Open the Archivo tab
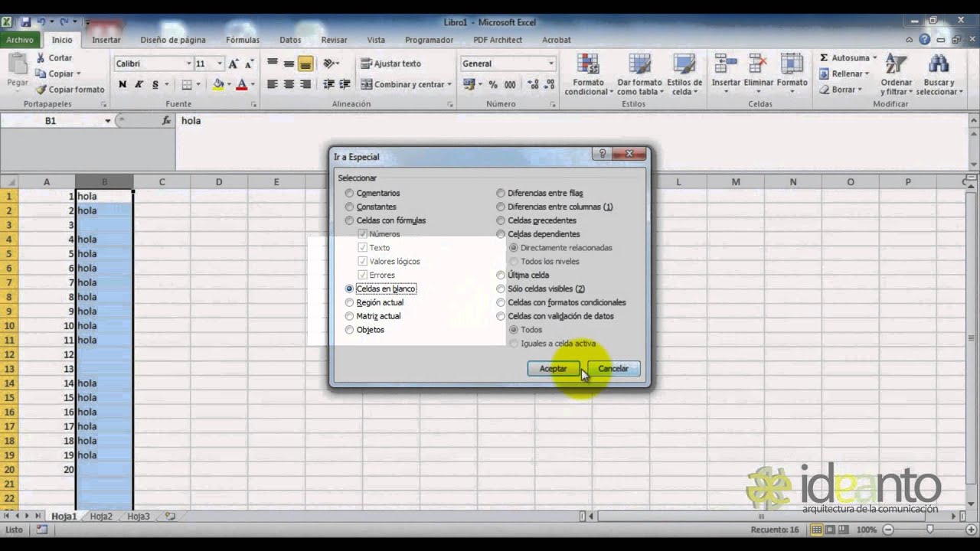This screenshot has height=551, width=980. coord(21,40)
